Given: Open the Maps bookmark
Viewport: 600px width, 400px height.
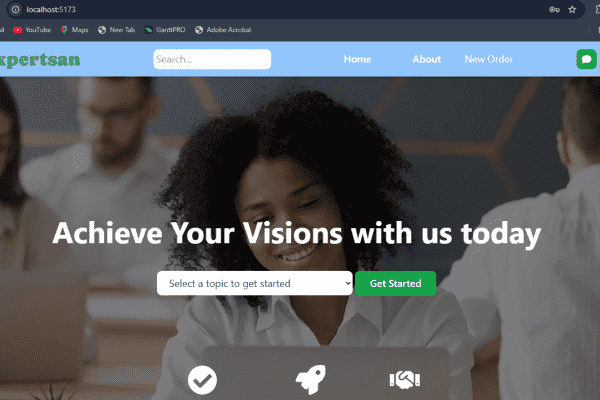Looking at the screenshot, I should coord(75,30).
